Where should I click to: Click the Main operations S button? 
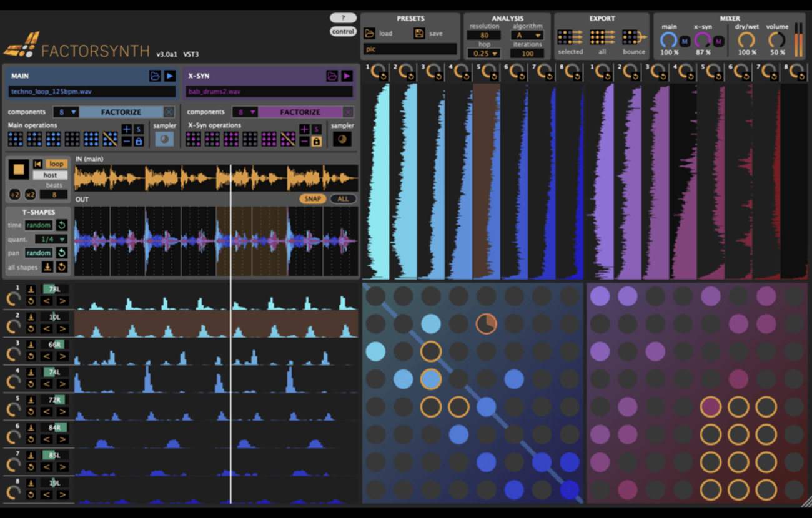click(139, 129)
